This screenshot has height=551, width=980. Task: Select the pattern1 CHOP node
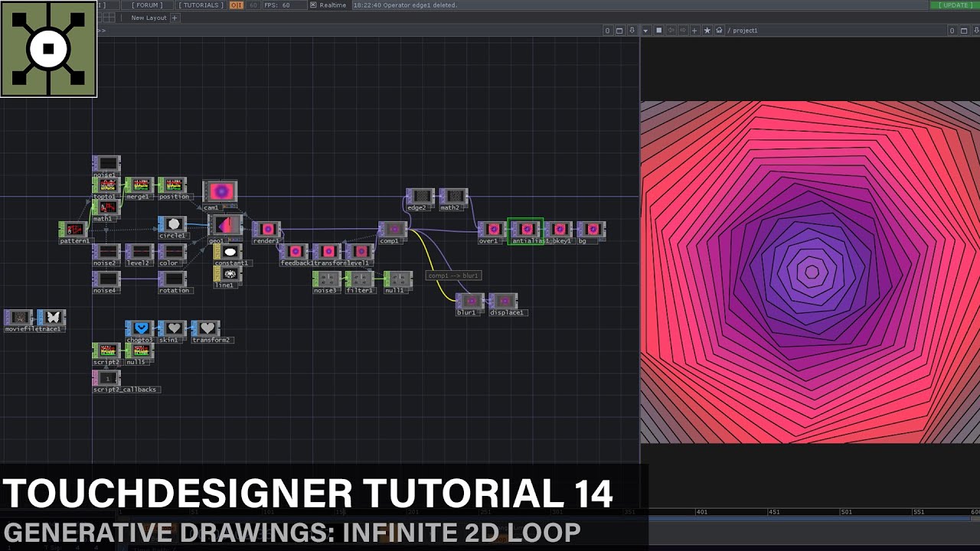click(73, 230)
